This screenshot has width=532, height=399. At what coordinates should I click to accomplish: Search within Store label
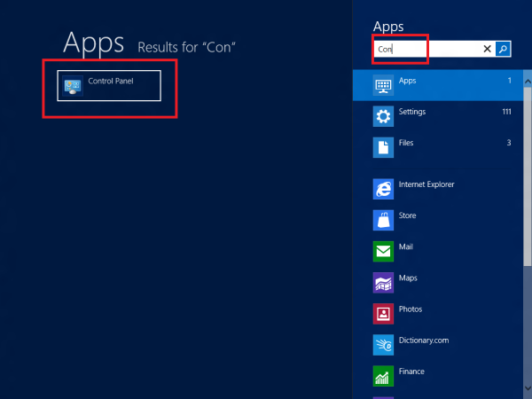408,215
